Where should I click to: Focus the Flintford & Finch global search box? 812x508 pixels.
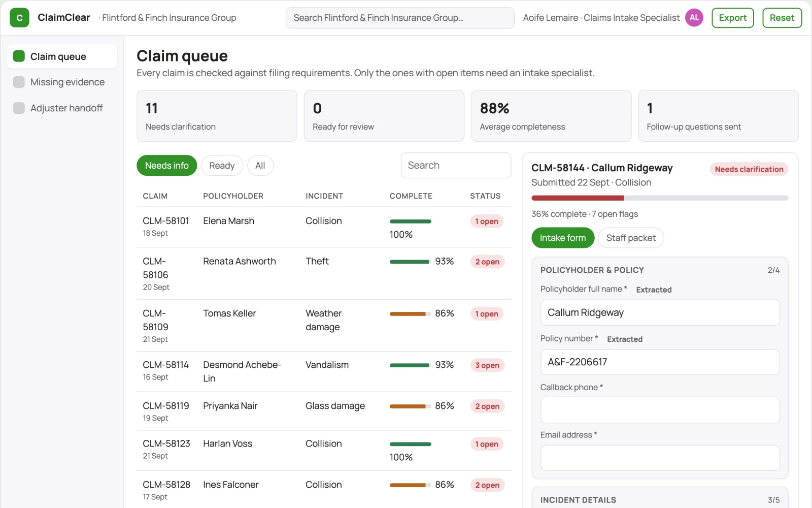400,18
